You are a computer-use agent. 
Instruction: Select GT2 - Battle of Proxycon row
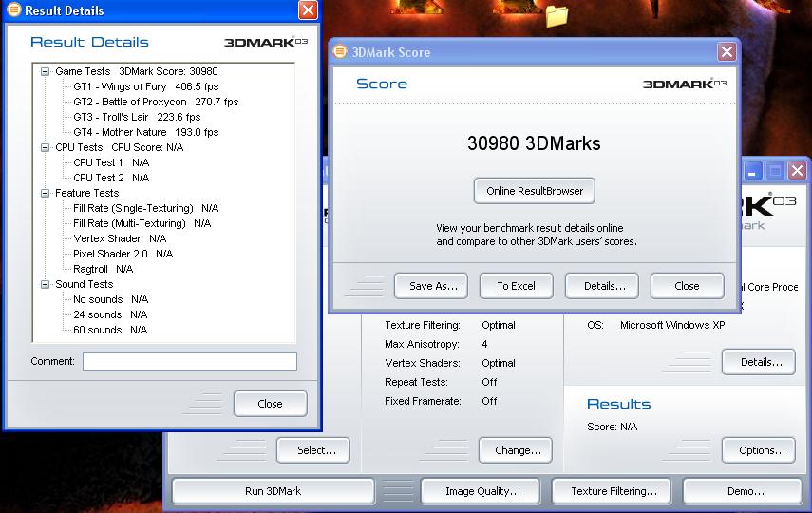click(156, 102)
